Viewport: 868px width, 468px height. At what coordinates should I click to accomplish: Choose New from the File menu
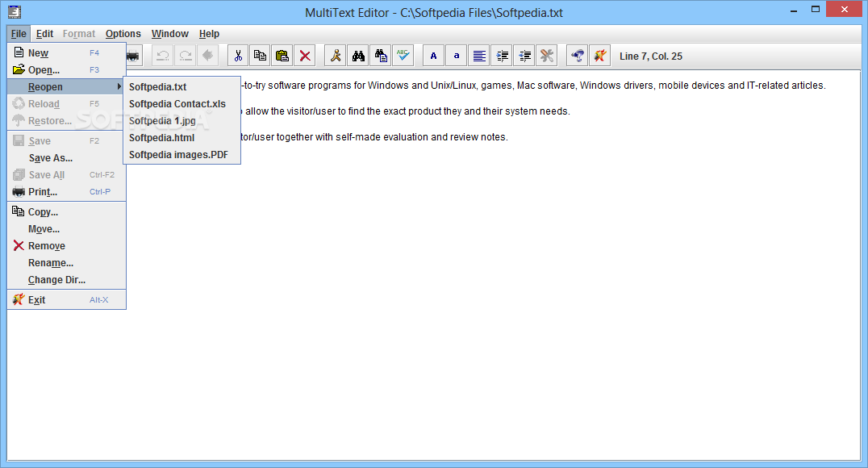[x=66, y=53]
